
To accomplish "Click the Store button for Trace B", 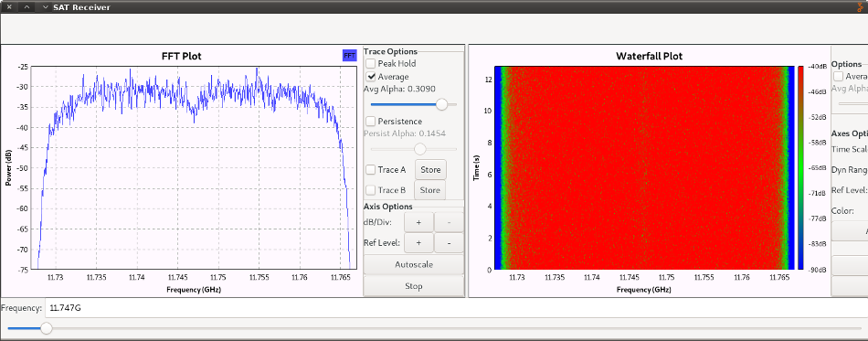I will point(429,190).
